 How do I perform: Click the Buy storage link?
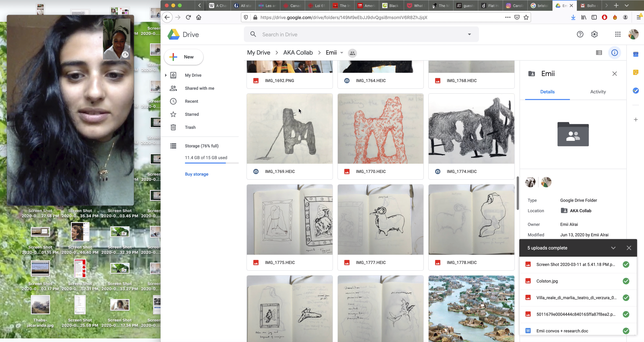pos(196,174)
